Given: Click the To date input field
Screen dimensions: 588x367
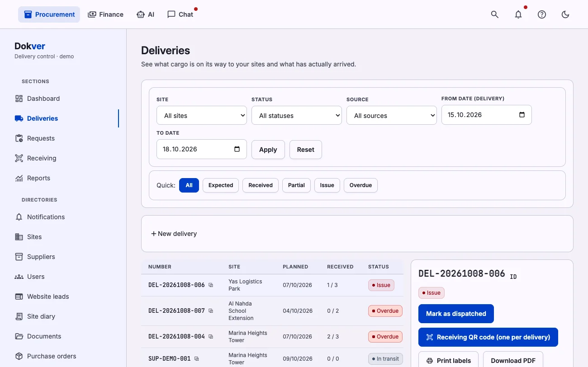Looking at the screenshot, I should 202,149.
